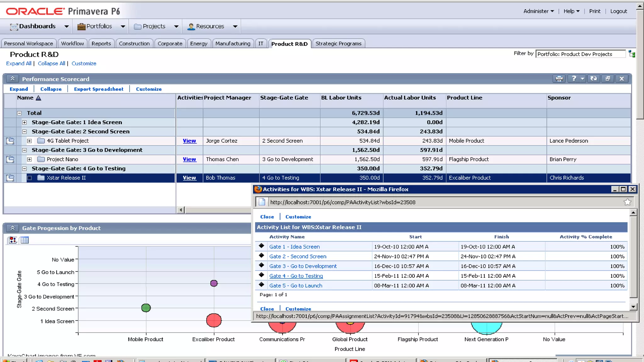The height and width of the screenshot is (362, 644).
Task: Open the Project Nano row workspace icon
Action: [10, 159]
